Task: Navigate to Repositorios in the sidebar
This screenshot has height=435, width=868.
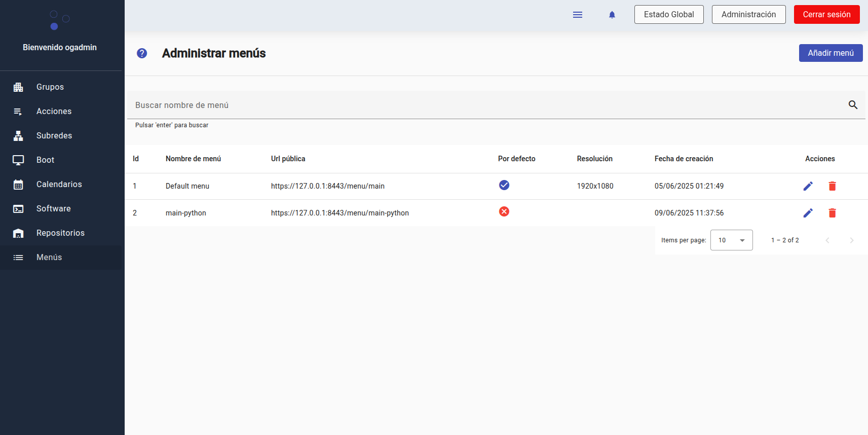Action: tap(60, 233)
